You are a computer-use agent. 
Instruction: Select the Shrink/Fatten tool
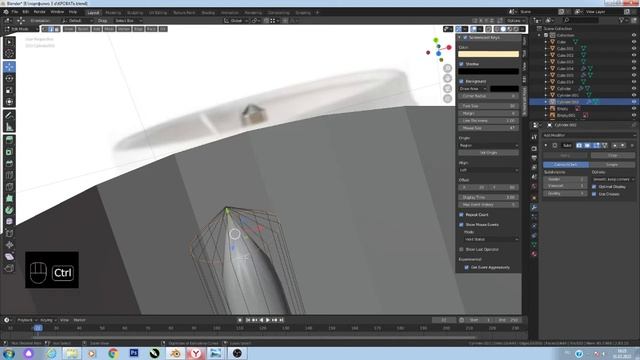pos(9,245)
